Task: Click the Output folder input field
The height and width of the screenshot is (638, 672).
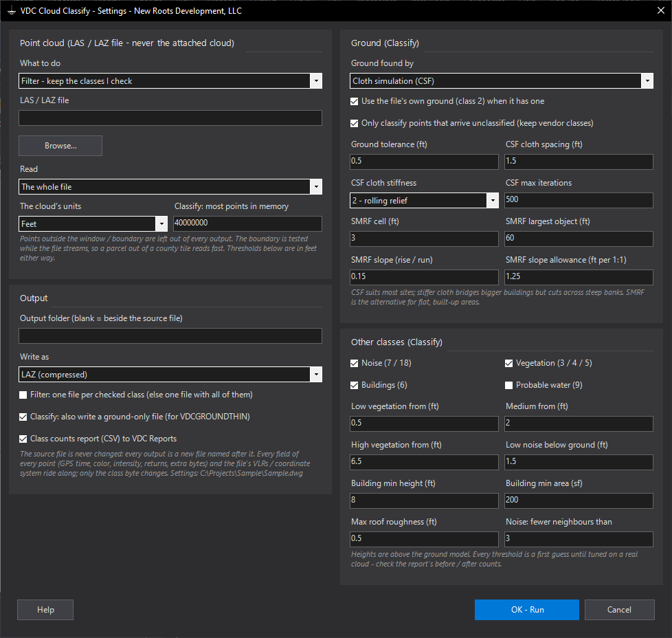Action: (x=170, y=335)
